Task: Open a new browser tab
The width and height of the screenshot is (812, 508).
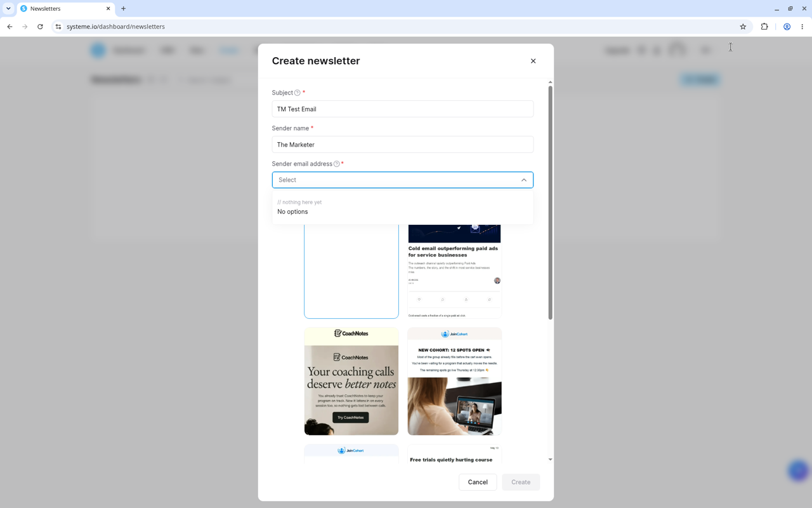Action: click(x=124, y=9)
